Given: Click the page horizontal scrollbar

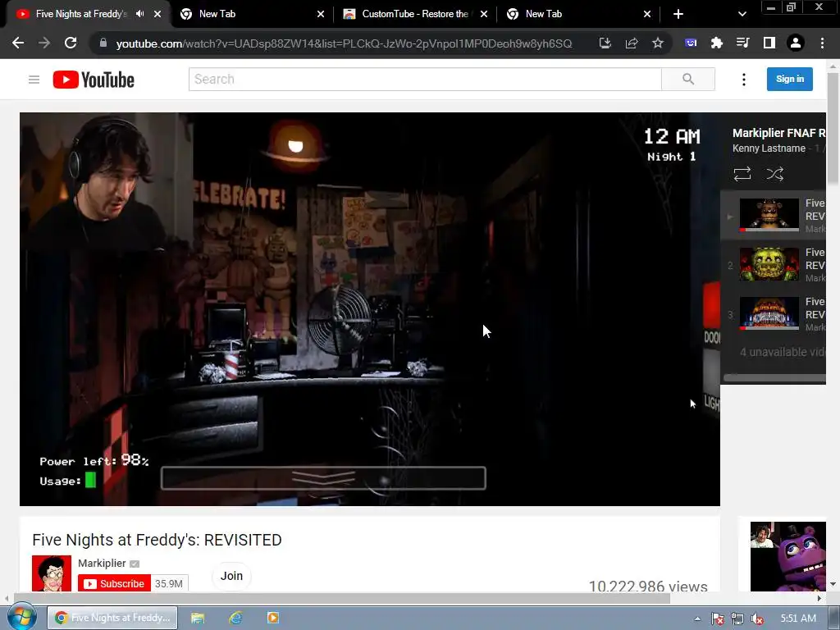Looking at the screenshot, I should [x=342, y=598].
